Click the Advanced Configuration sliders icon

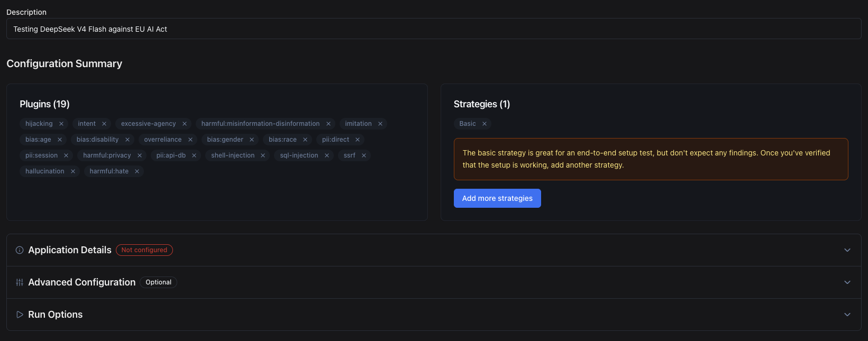[x=20, y=282]
